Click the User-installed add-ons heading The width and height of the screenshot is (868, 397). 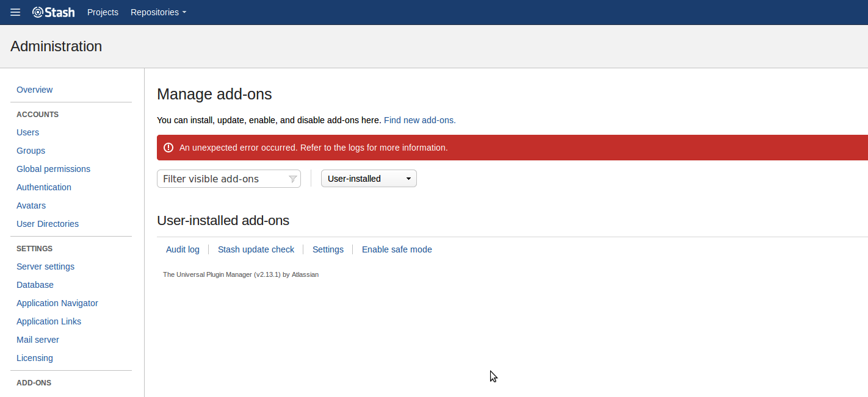click(x=223, y=220)
